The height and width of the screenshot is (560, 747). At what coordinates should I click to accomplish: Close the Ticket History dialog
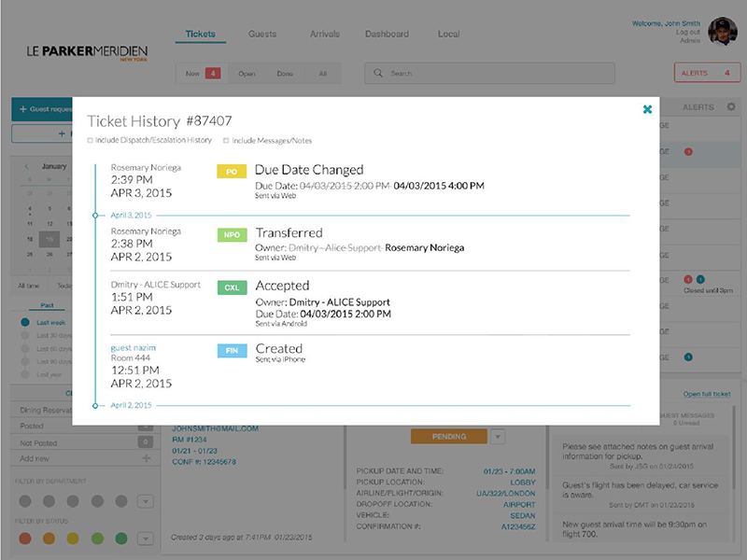(x=647, y=110)
